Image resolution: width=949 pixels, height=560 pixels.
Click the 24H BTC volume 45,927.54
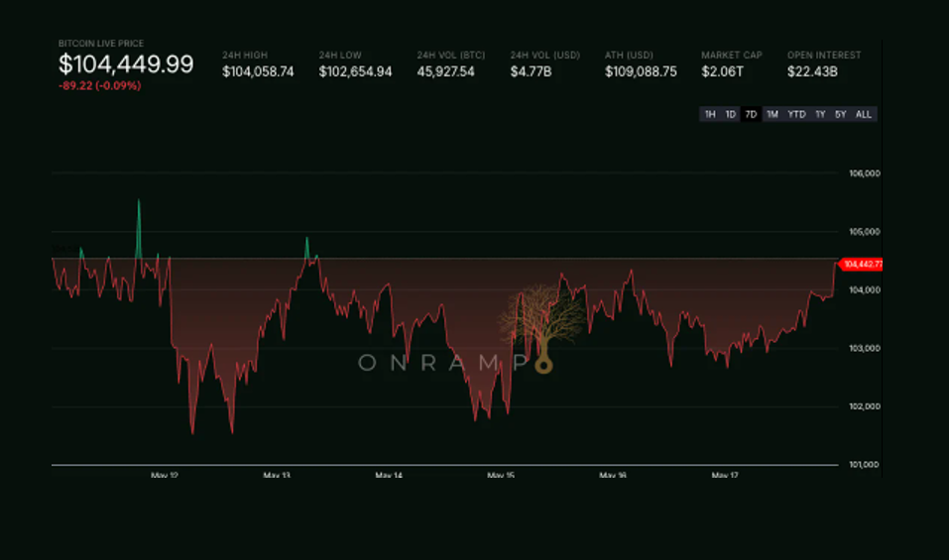(445, 72)
